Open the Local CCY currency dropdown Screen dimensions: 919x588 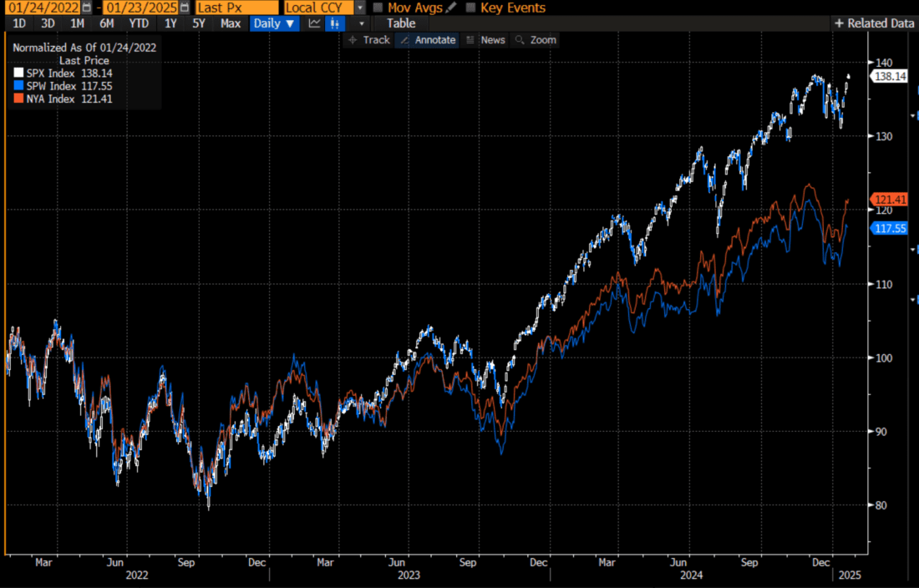pos(360,8)
